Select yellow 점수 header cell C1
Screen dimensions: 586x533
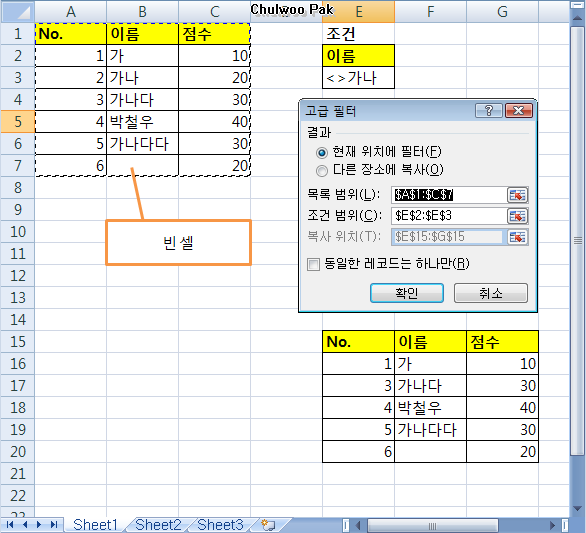click(215, 34)
